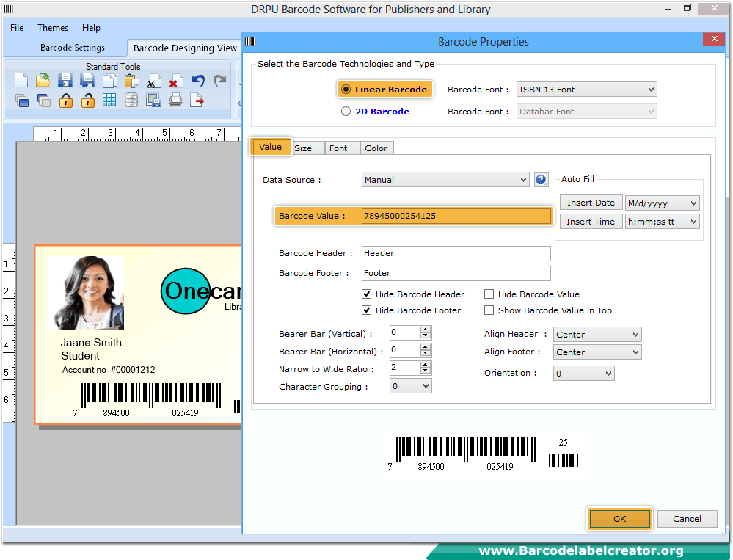Viewport: 733px width, 560px height.
Task: Increase the Bearer Bar (Vertical) value
Action: click(x=425, y=329)
